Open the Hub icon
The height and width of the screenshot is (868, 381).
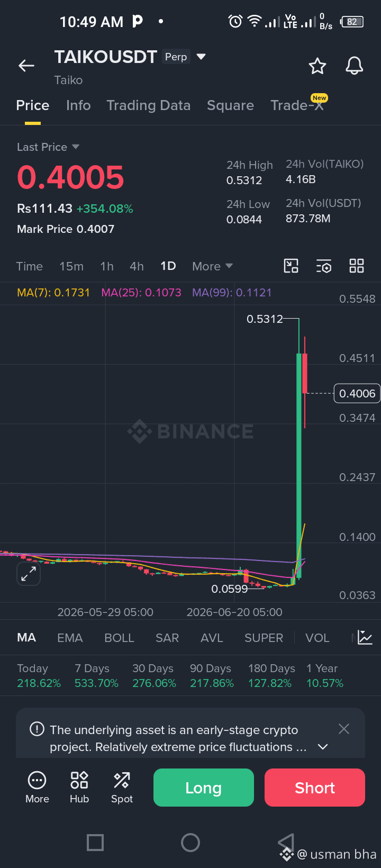tap(79, 788)
